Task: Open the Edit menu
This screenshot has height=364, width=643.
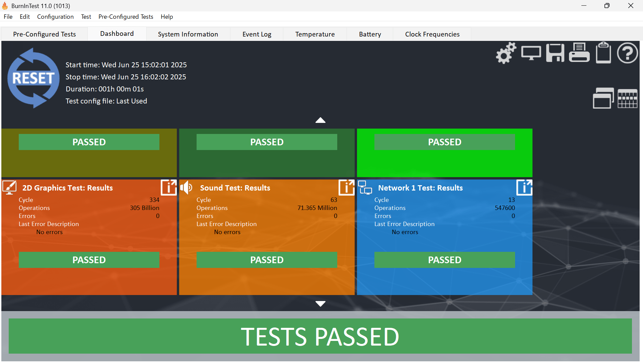Action: [x=25, y=17]
